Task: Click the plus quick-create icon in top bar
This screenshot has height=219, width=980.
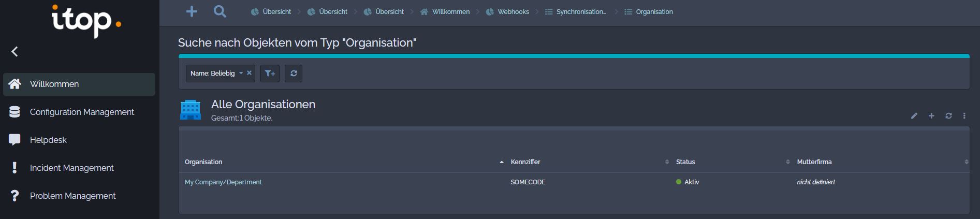Action: point(192,11)
